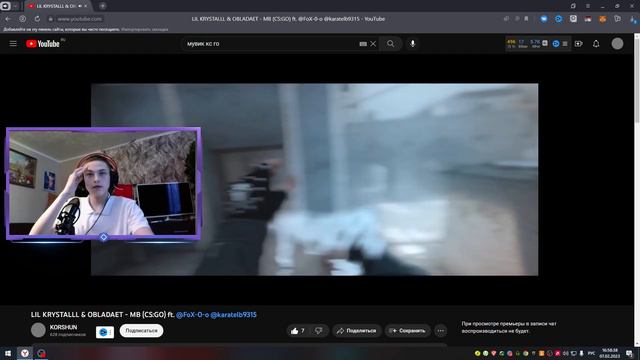
Task: Open the account avatar menu
Action: click(x=618, y=44)
